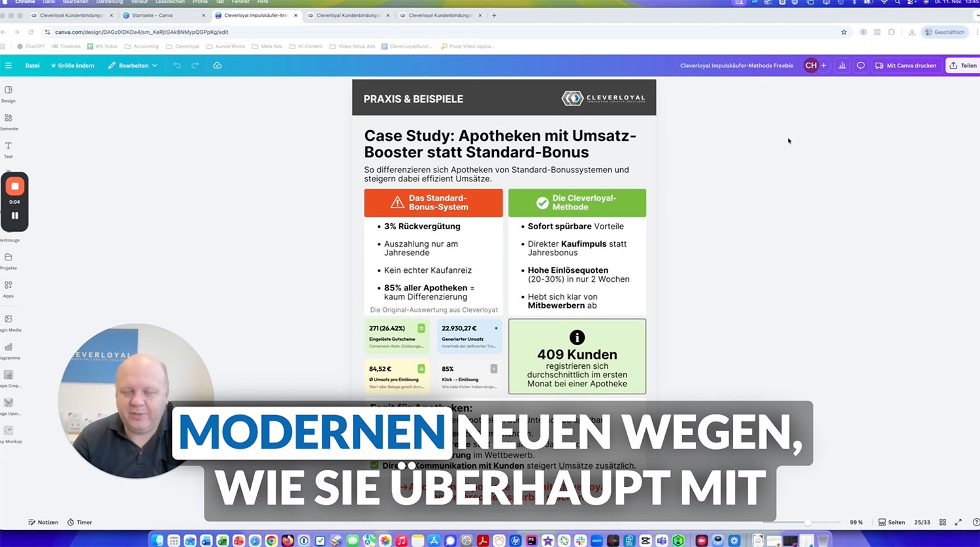Stop the recording with the red square button
This screenshot has width=980, height=547.
[x=14, y=185]
